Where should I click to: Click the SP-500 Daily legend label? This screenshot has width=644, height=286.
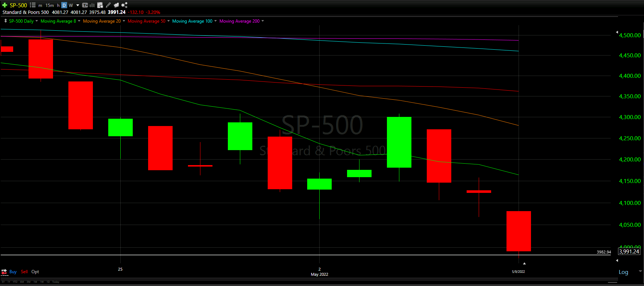pos(21,21)
